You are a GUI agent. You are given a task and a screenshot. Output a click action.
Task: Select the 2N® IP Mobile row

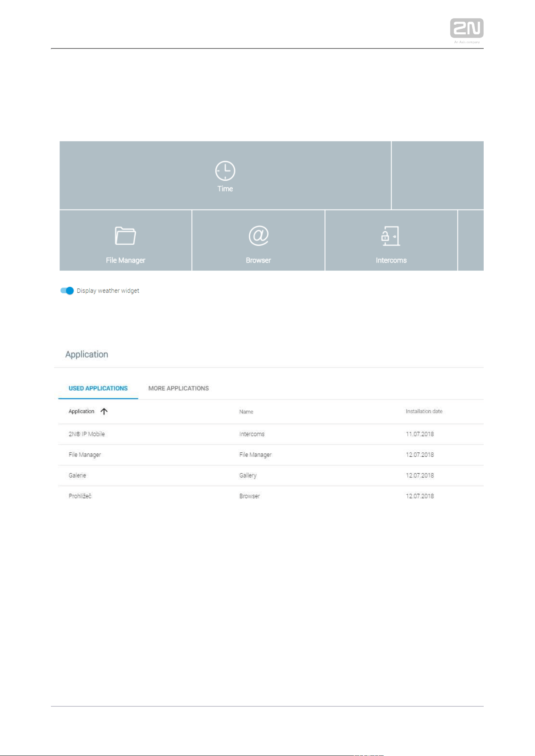271,434
